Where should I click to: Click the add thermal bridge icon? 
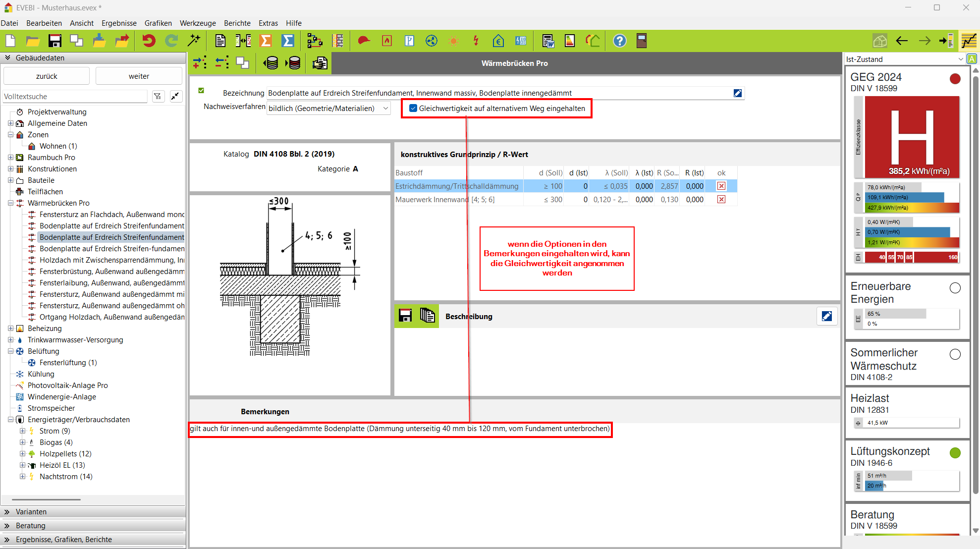pyautogui.click(x=200, y=63)
